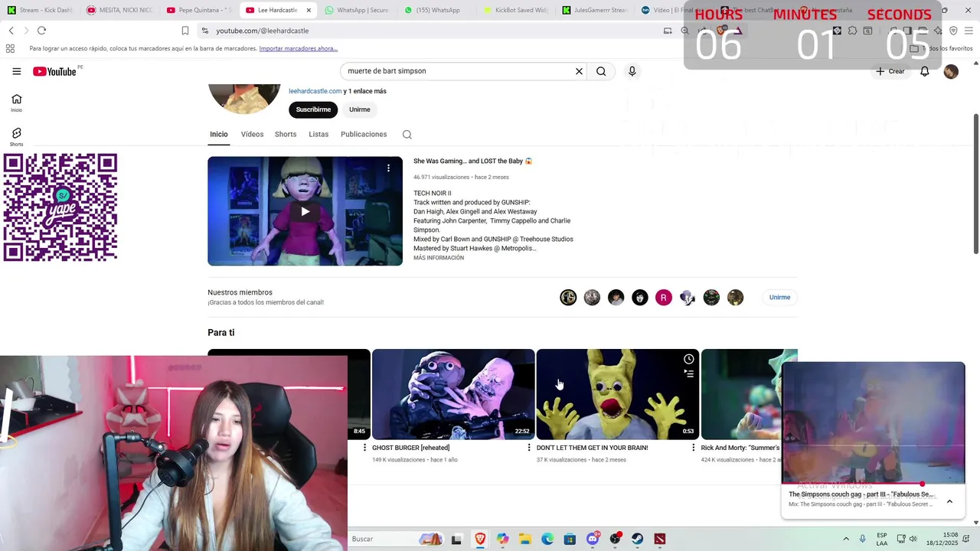Expand the Simpsons couch gag mini player

coord(949,501)
